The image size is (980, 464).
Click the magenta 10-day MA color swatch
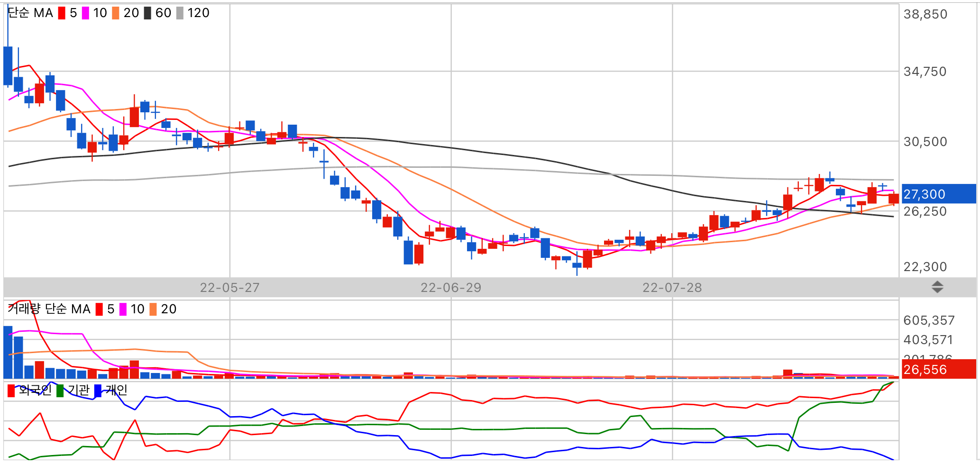click(x=85, y=13)
